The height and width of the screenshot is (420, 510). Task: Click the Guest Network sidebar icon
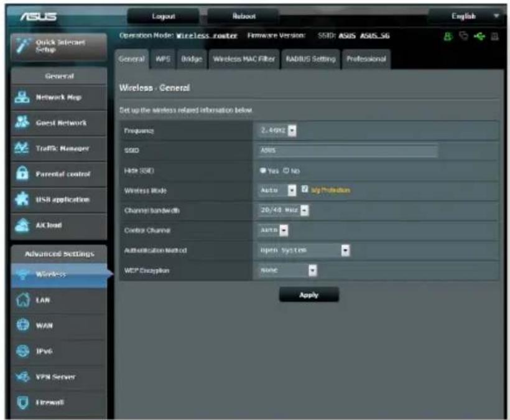pos(22,122)
